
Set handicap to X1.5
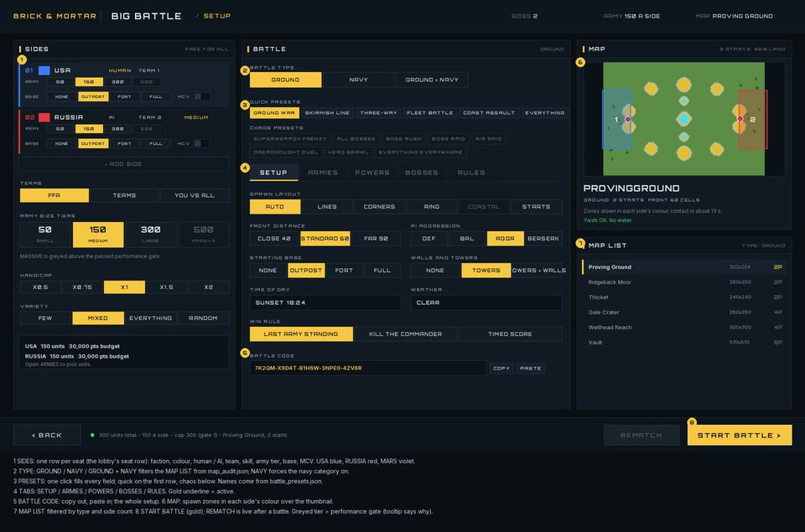point(166,287)
